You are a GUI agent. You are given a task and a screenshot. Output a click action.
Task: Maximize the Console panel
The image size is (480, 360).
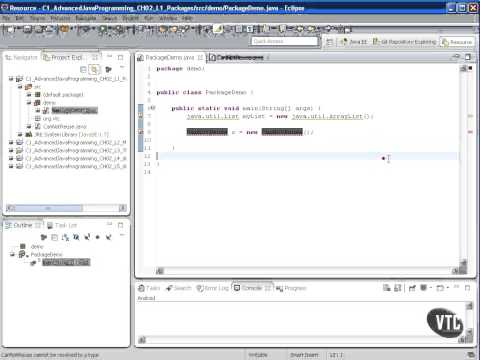(x=467, y=288)
